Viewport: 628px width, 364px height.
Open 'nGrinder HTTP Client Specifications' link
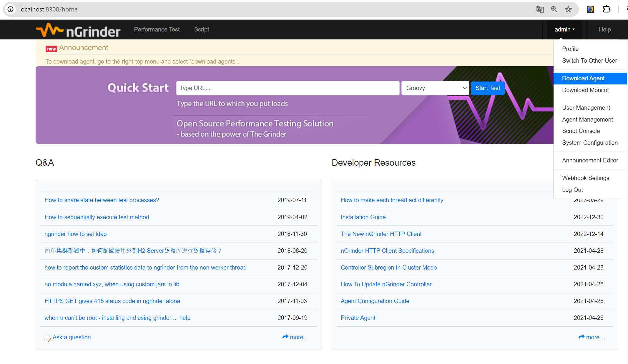pos(387,251)
